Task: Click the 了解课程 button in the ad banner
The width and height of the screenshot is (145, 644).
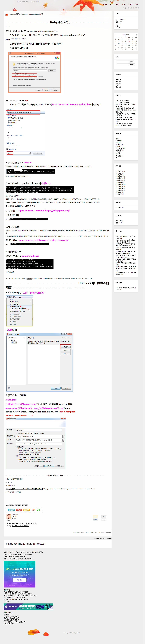Action: click(x=20, y=580)
